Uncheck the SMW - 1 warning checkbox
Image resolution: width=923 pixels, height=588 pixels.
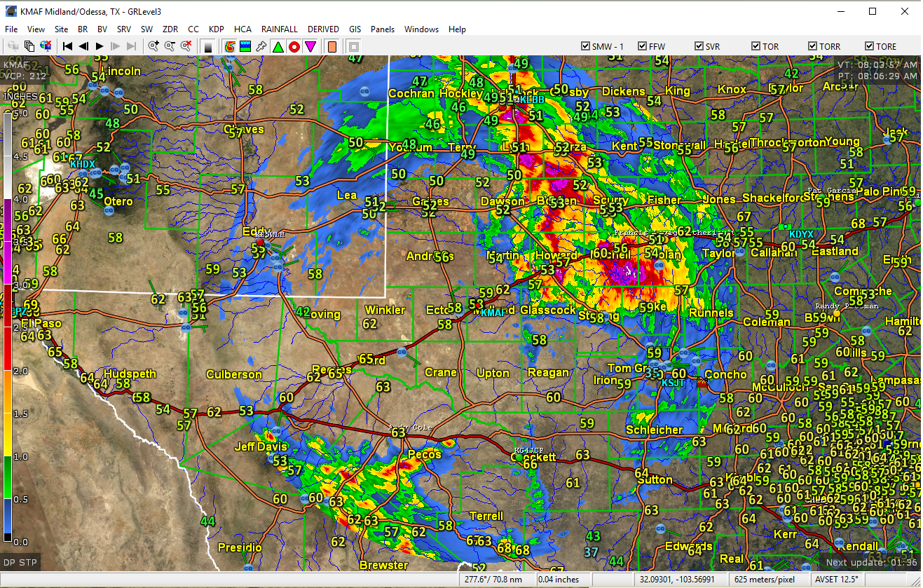click(586, 46)
